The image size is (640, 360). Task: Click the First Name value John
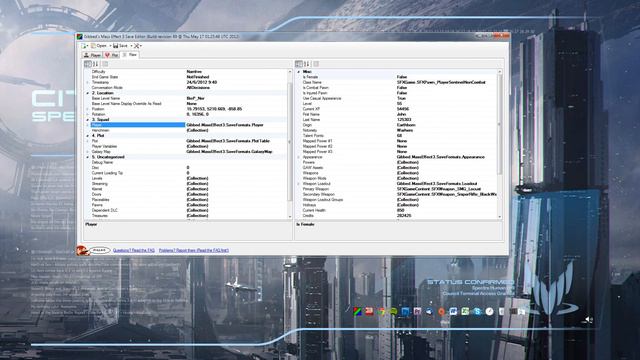[402, 114]
